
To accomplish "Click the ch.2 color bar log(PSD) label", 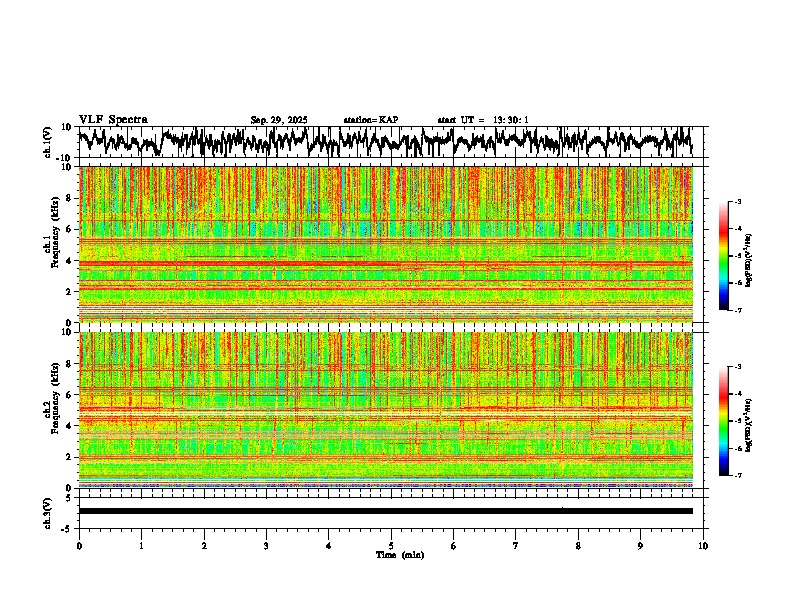I will [x=749, y=425].
